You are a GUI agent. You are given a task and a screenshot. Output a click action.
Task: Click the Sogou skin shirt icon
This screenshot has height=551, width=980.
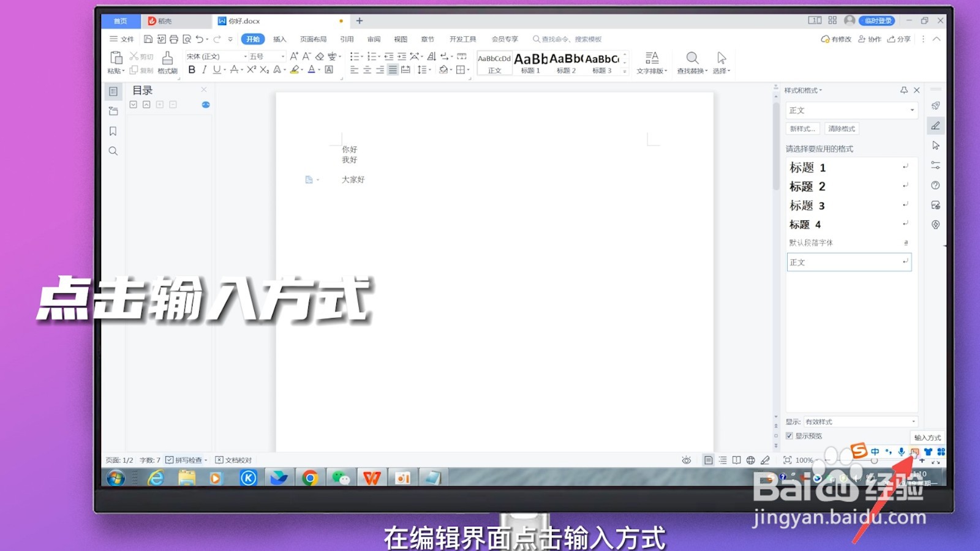point(929,452)
